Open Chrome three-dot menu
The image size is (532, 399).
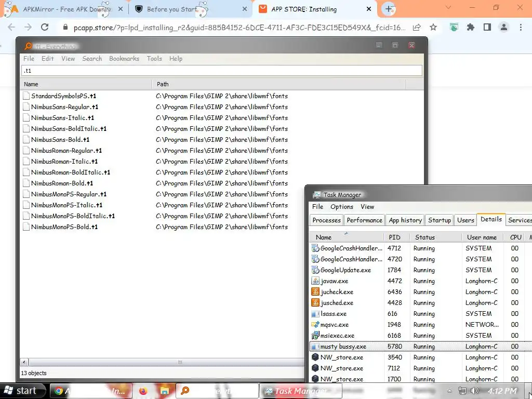tap(521, 27)
